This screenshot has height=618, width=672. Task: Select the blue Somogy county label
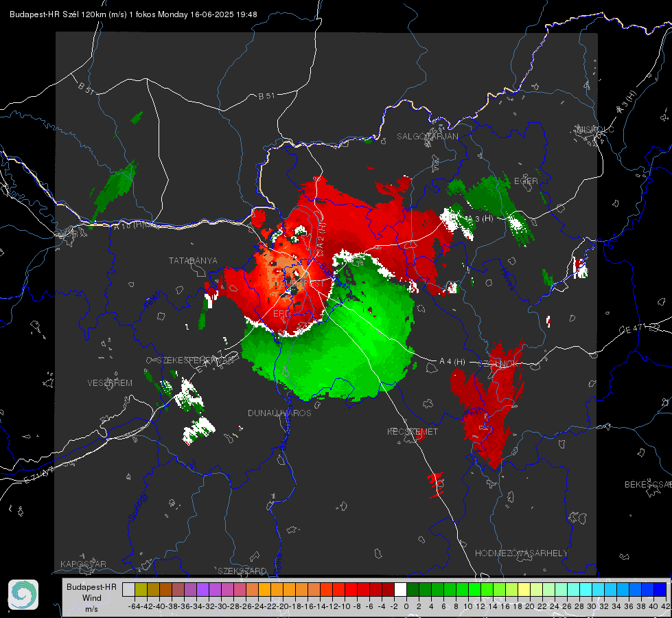click(137, 507)
